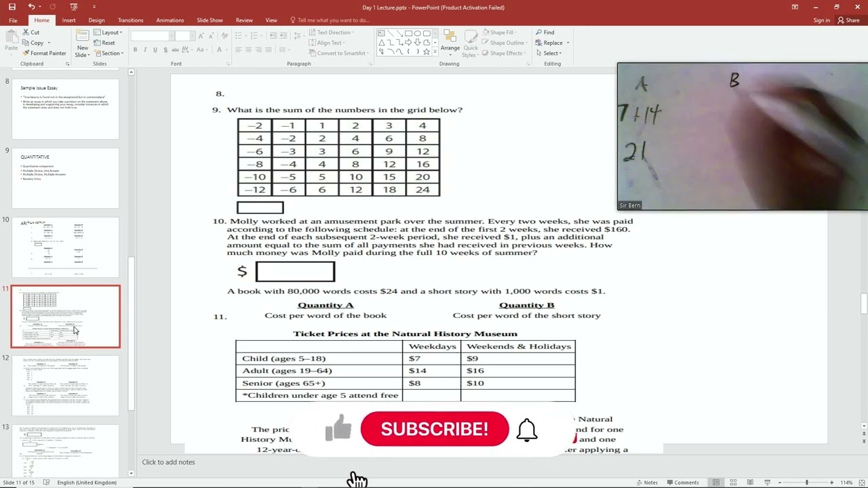
Task: Switch to Slide Sorter view icon
Action: click(x=733, y=483)
